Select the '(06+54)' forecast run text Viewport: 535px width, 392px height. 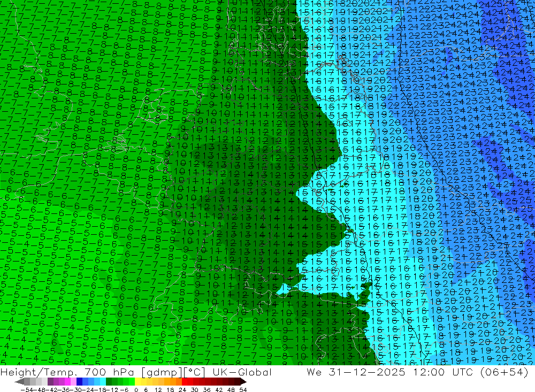(x=504, y=372)
